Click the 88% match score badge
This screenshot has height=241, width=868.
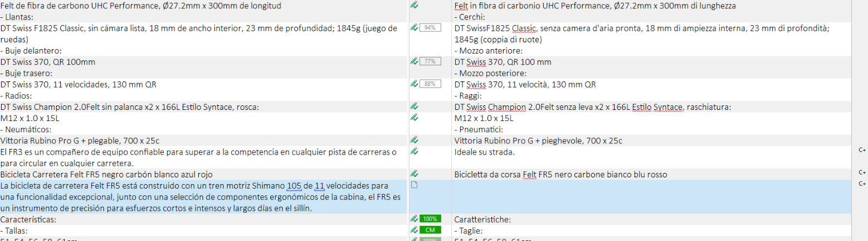point(430,84)
